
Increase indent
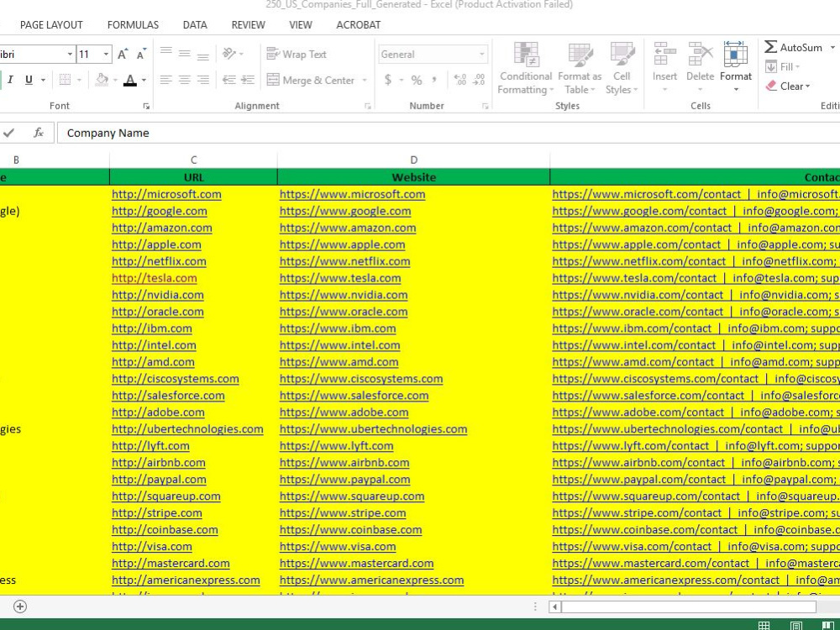[248, 80]
